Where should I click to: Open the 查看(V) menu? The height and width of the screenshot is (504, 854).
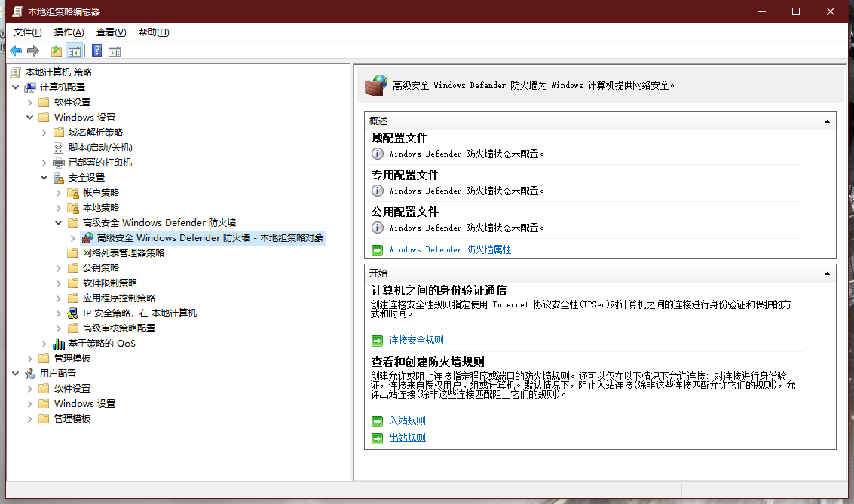click(111, 32)
